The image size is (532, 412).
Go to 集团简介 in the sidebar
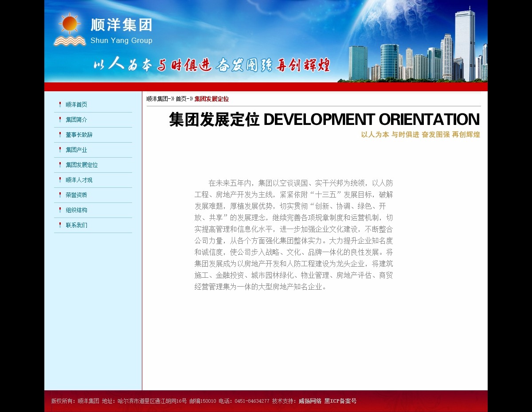[76, 120]
